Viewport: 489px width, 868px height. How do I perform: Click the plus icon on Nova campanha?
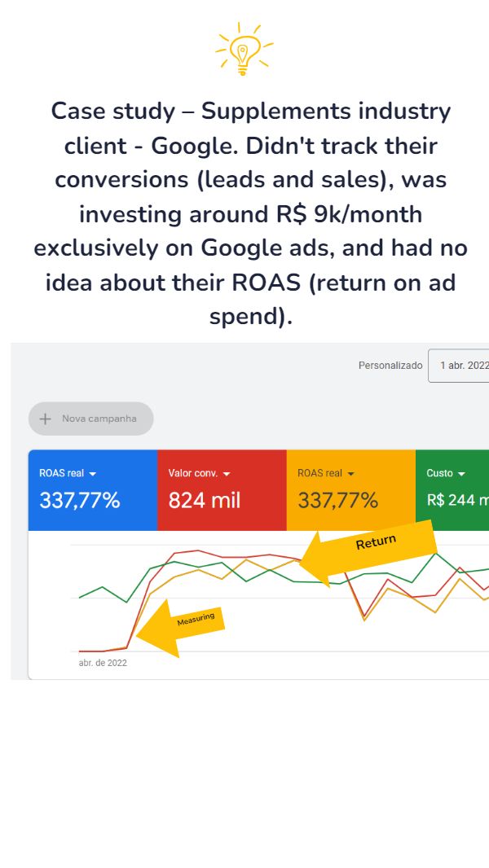click(46, 419)
